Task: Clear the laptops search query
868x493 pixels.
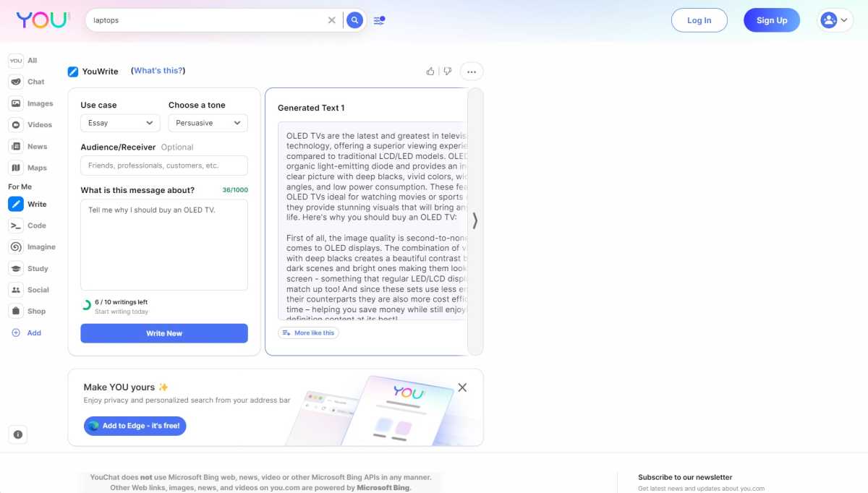Action: tap(332, 20)
